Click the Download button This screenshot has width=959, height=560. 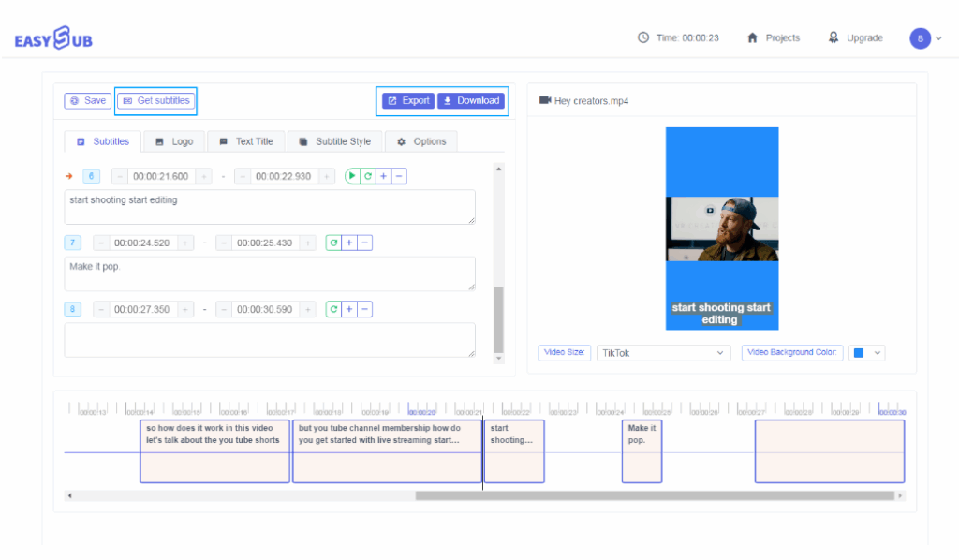[471, 100]
